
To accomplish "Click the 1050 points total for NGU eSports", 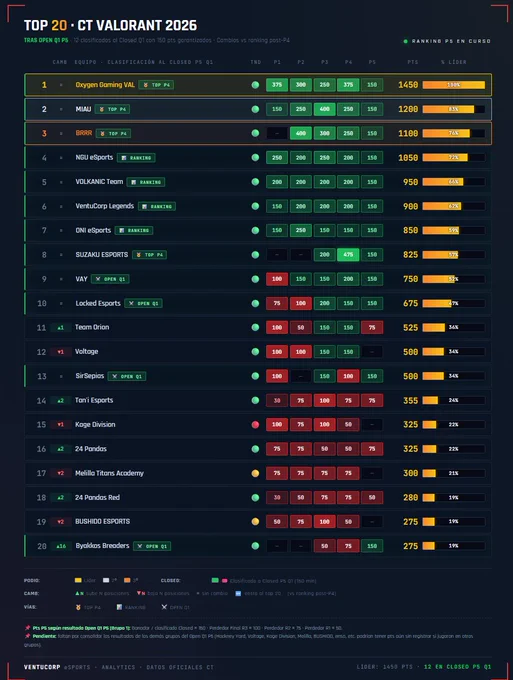I will click(408, 158).
